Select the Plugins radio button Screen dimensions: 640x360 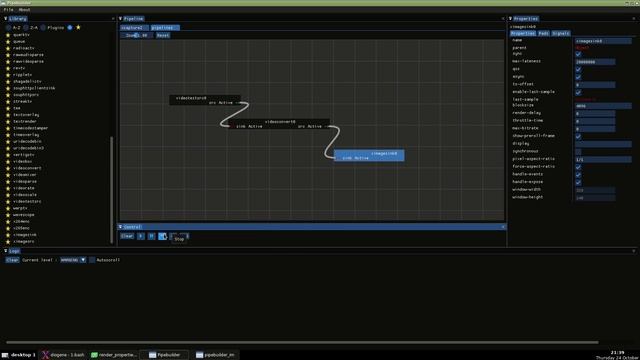click(x=43, y=28)
